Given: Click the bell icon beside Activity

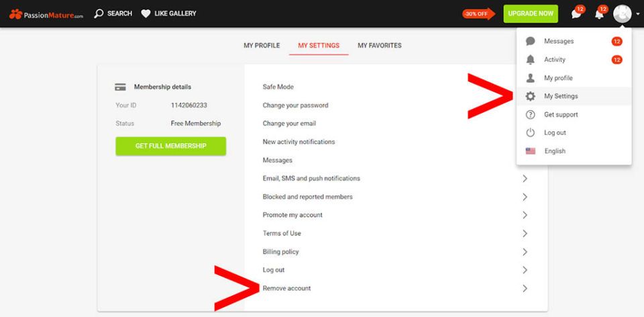Looking at the screenshot, I should coord(531,60).
